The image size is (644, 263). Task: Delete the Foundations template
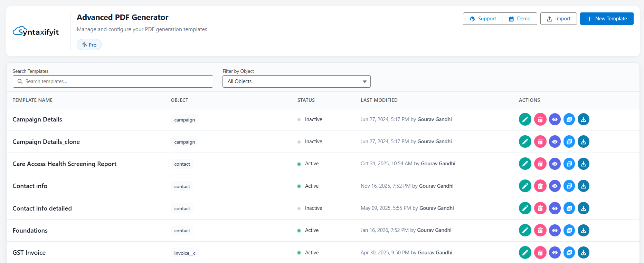[540, 230]
